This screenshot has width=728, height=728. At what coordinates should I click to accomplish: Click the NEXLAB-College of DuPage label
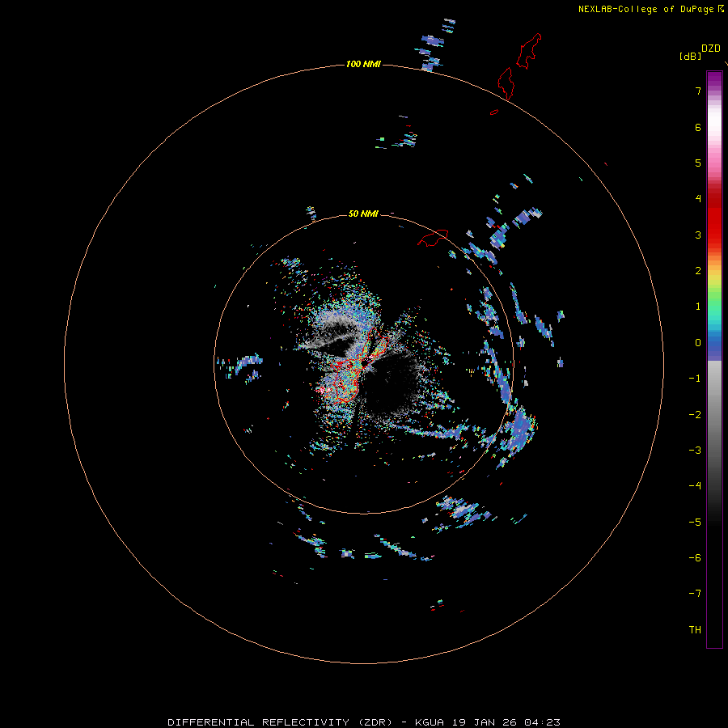(x=645, y=9)
